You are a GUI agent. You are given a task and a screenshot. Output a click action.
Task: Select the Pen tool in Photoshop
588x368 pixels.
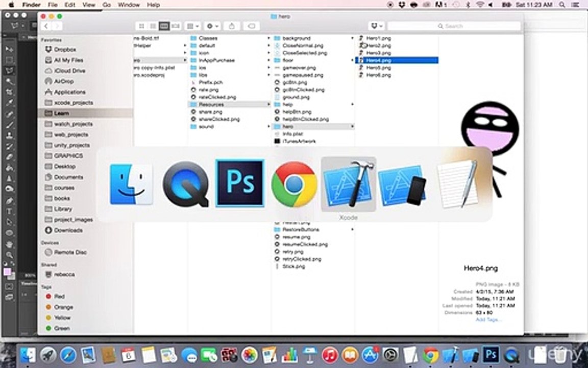coord(9,200)
